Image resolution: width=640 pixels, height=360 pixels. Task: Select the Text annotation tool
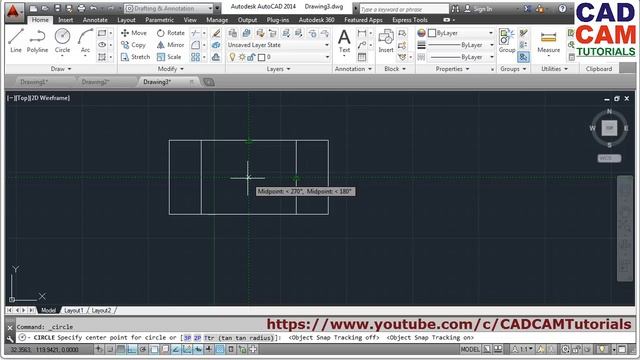tap(344, 41)
